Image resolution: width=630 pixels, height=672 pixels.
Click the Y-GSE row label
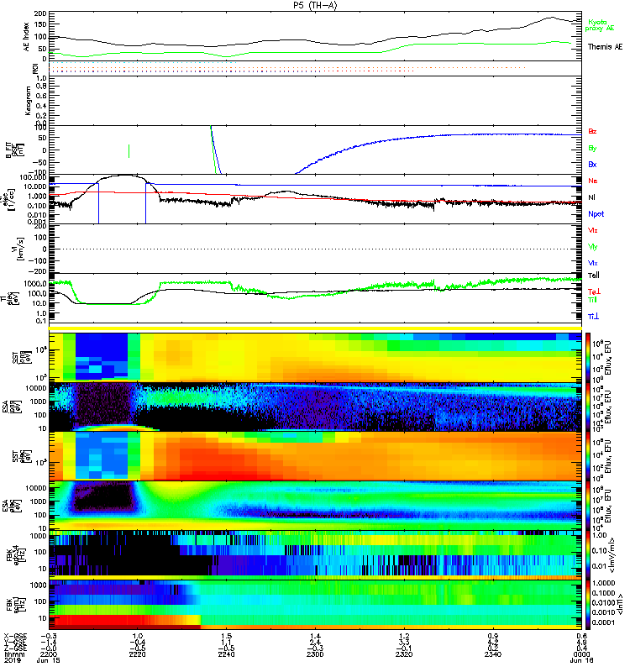click(x=14, y=643)
